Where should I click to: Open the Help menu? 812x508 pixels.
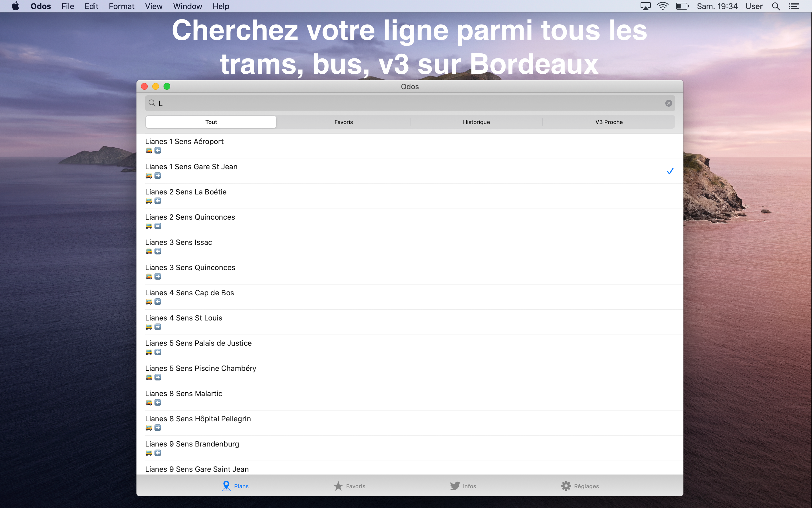click(221, 6)
